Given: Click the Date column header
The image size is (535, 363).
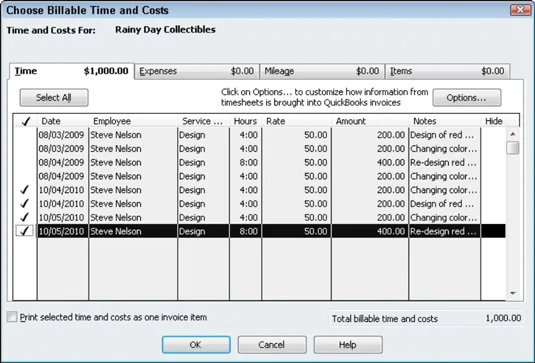Looking at the screenshot, I should point(63,121).
